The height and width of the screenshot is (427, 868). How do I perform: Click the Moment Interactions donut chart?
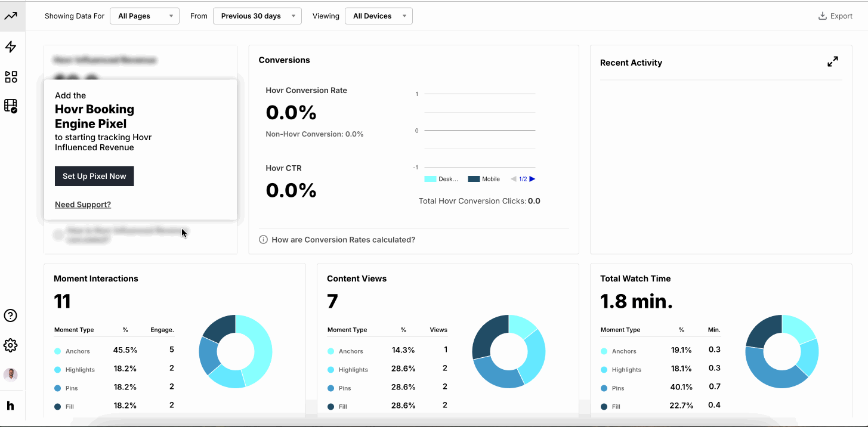coord(235,352)
